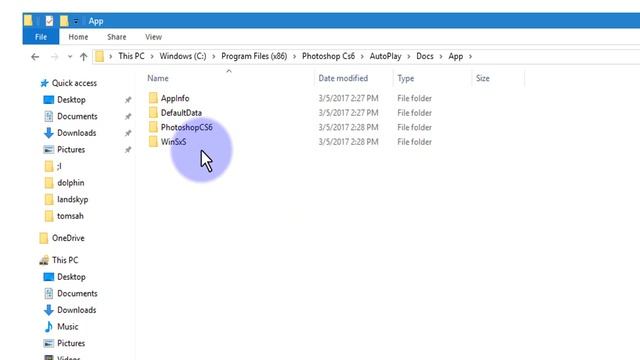Image resolution: width=640 pixels, height=360 pixels.
Task: Open the recent locations dropdown arrow
Action: click(x=70, y=56)
